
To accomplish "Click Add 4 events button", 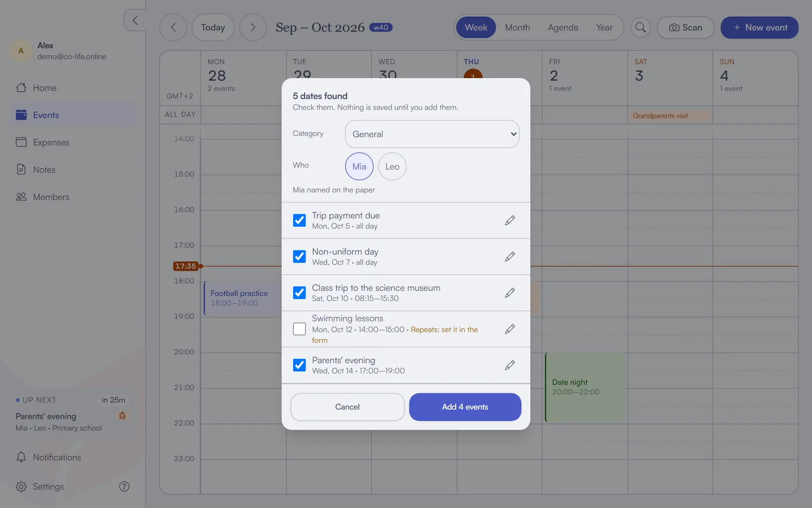I will pos(465,407).
